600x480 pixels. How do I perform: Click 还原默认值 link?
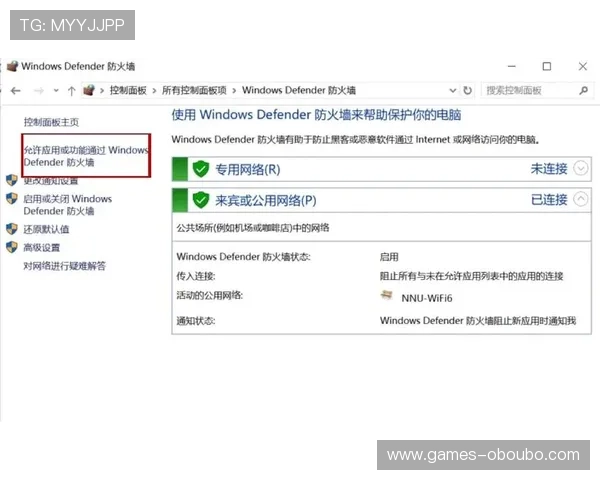[x=46, y=229]
